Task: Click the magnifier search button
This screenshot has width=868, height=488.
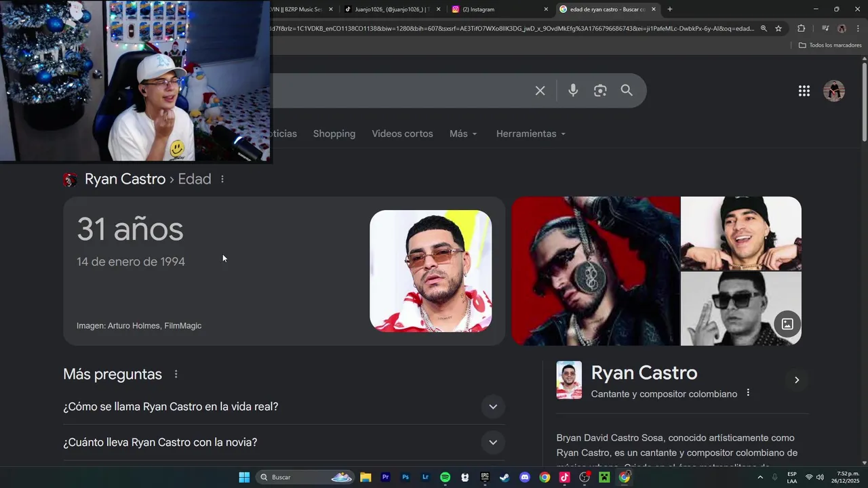Action: pyautogui.click(x=627, y=90)
